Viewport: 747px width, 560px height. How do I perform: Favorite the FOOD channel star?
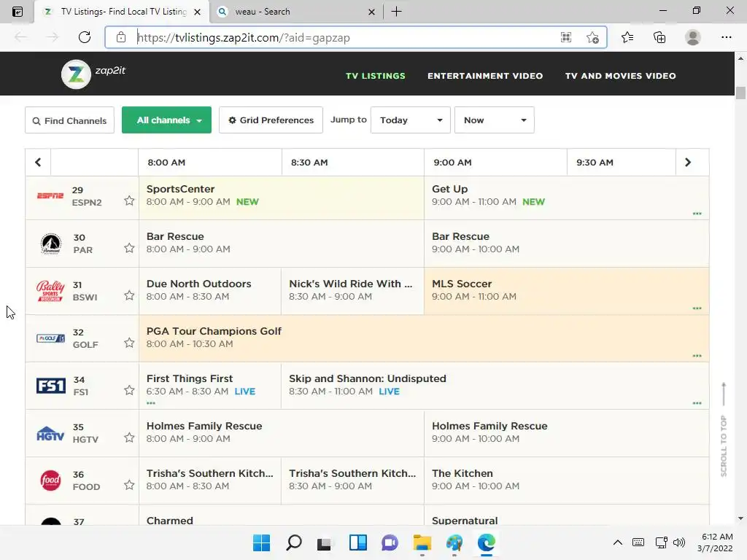(x=129, y=485)
